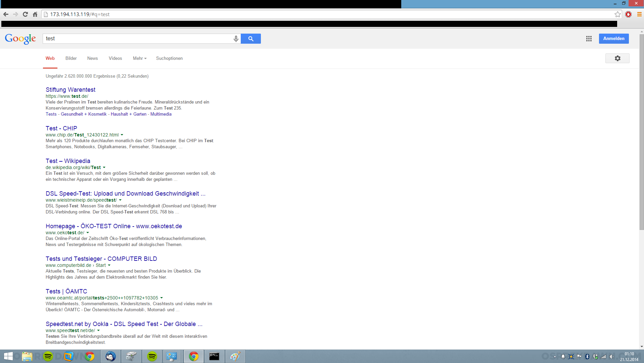This screenshot has width=644, height=363.
Task: Open arrow menu beside computerbild.de URL
Action: click(x=109, y=265)
